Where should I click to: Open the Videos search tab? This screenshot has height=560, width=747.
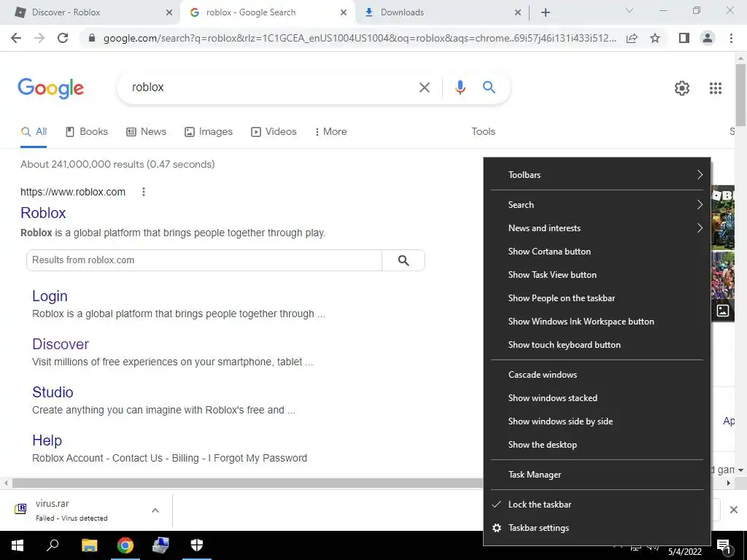tap(274, 131)
